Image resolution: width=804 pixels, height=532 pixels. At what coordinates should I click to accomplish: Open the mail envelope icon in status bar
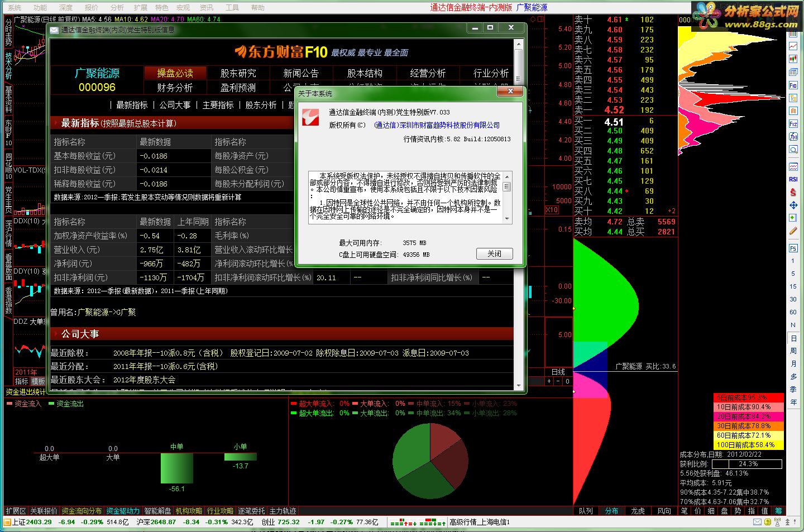(757, 522)
